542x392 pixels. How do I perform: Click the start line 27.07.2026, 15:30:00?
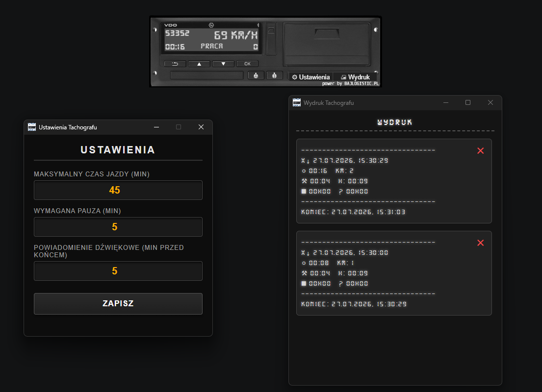[x=345, y=253]
